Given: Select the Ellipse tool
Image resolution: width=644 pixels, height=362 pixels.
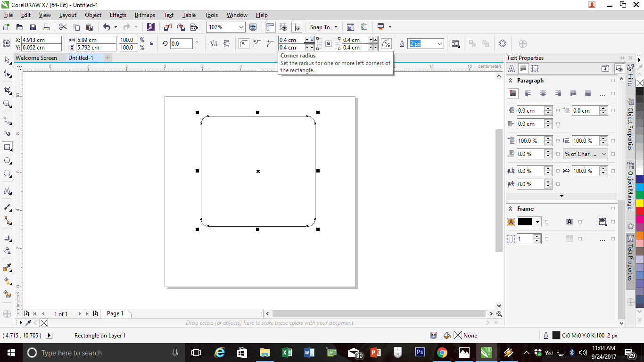Looking at the screenshot, I should click(7, 160).
